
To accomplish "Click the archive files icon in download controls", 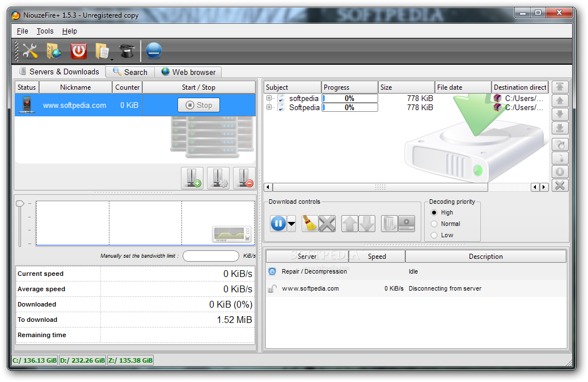I will [389, 224].
